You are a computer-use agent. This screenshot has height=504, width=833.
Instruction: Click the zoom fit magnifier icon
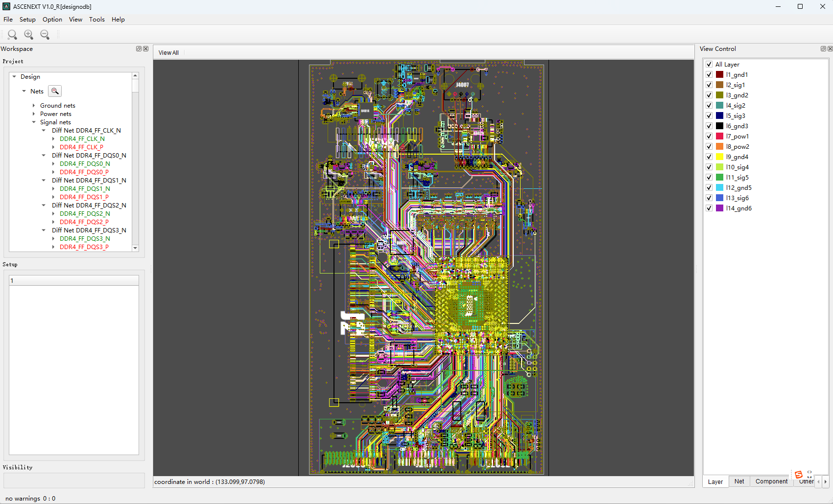pos(12,34)
